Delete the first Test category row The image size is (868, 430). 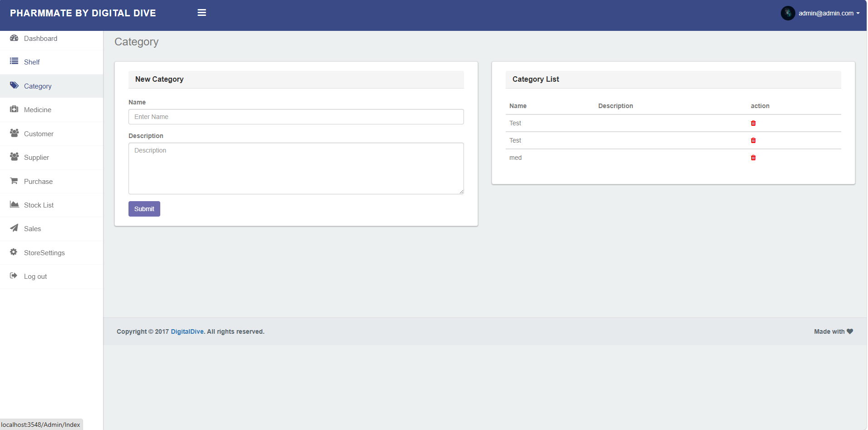pyautogui.click(x=753, y=123)
